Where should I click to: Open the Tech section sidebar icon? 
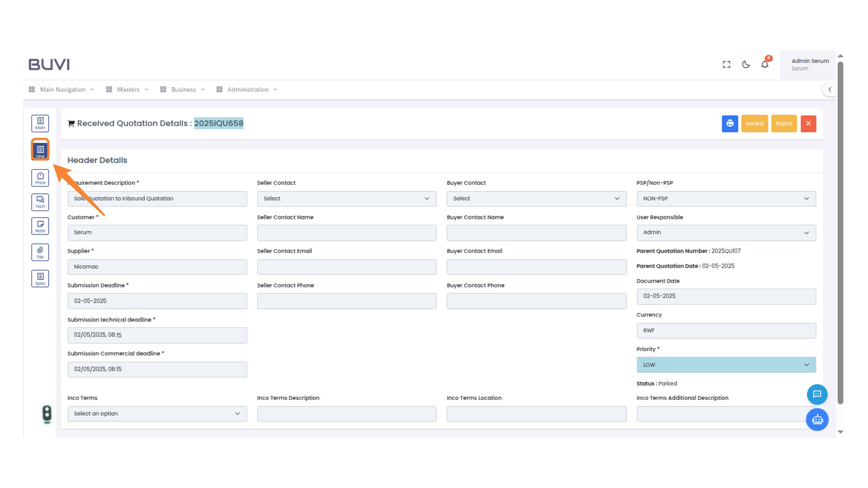[x=40, y=202]
